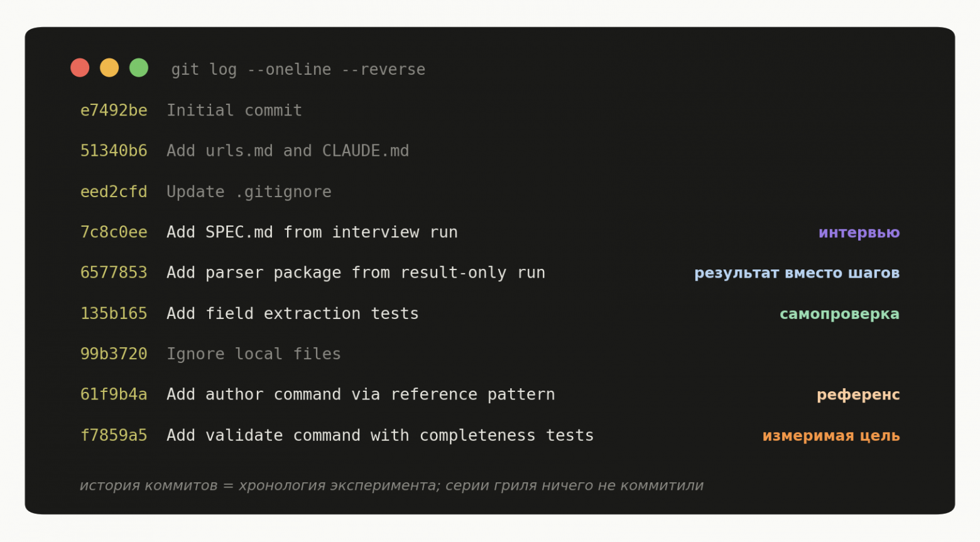
Task: Click commit hash 7c8c0ee
Action: click(114, 232)
